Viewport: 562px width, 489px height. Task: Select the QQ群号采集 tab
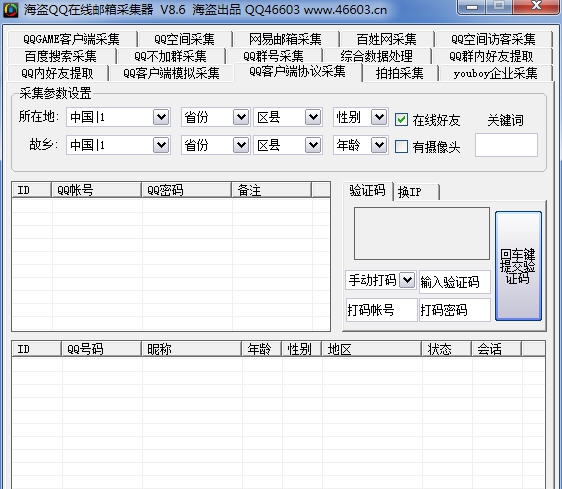(x=273, y=56)
